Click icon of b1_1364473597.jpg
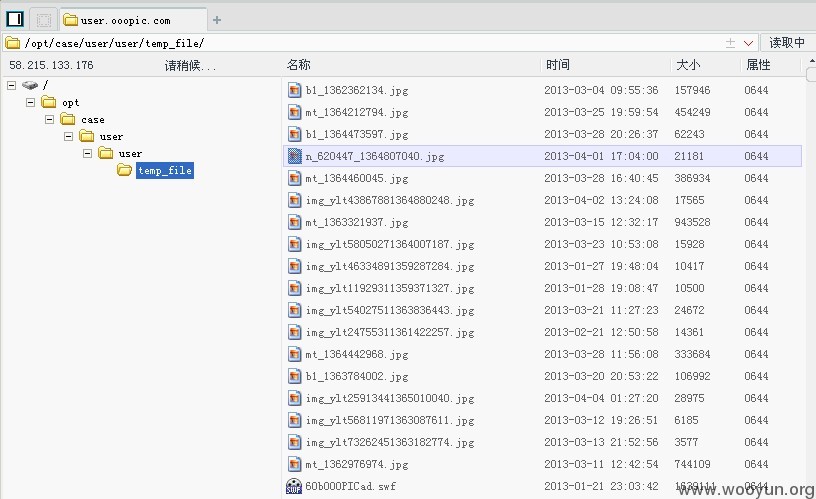Screen dimensions: 816x499 tap(295, 134)
